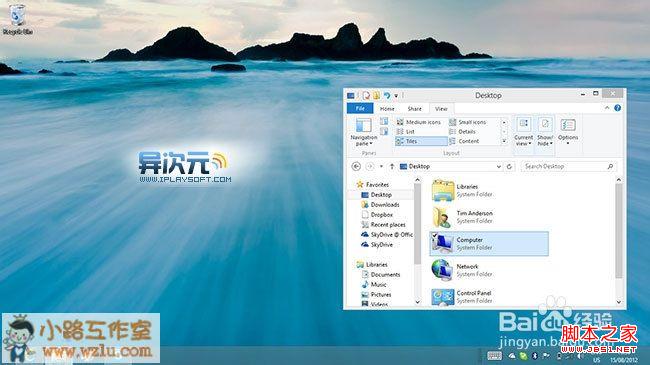Refresh the Desktop folder

pos(509,166)
